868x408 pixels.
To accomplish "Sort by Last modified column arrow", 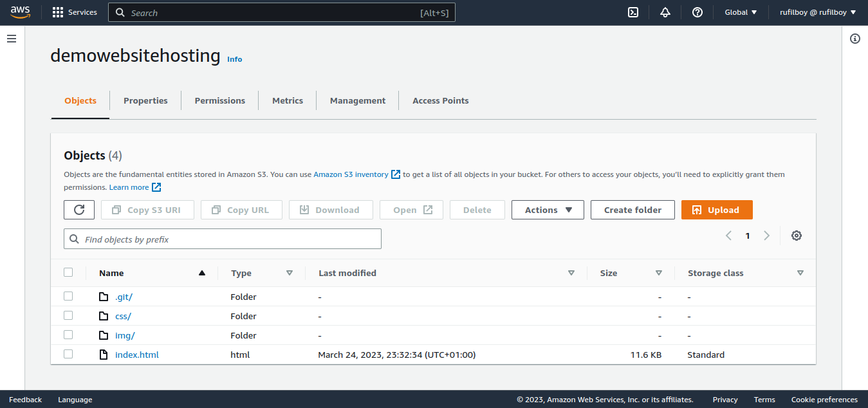I will (571, 273).
